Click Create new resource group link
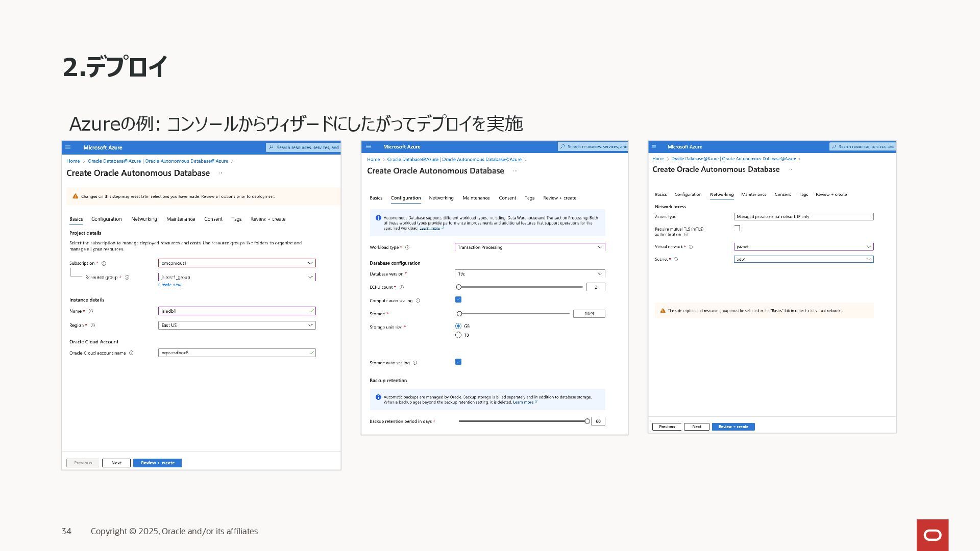Viewport: 980px width, 551px height. tap(170, 285)
